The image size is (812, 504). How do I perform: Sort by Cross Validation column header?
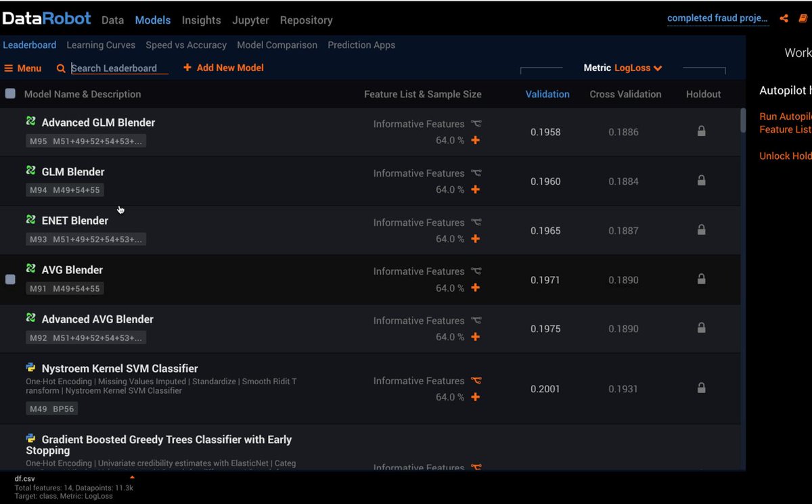pyautogui.click(x=625, y=94)
